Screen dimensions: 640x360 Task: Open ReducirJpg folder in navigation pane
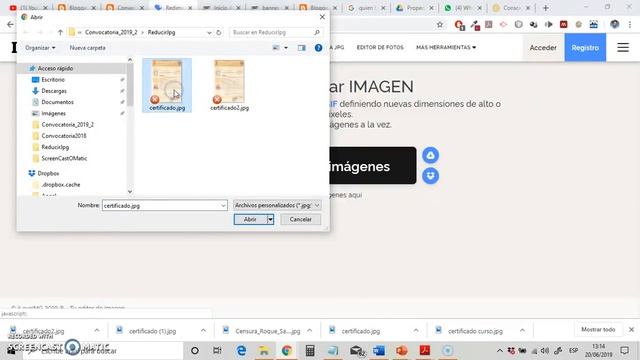(55, 147)
